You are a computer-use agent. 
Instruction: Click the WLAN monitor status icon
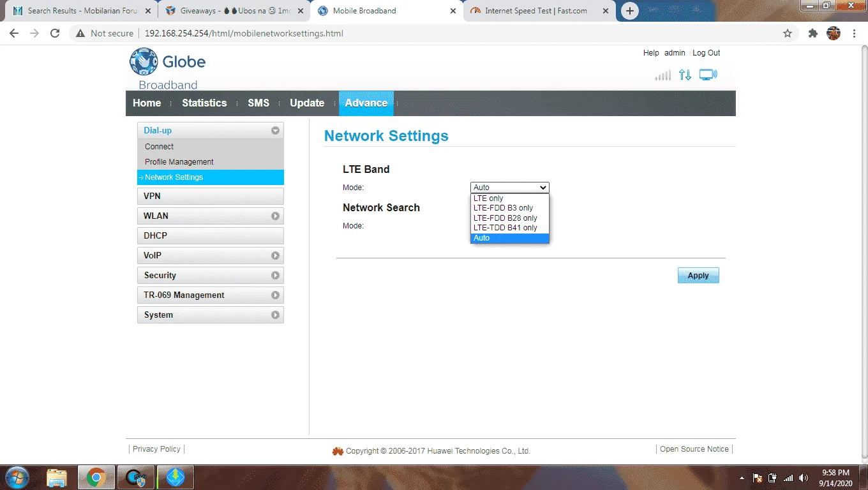[708, 75]
